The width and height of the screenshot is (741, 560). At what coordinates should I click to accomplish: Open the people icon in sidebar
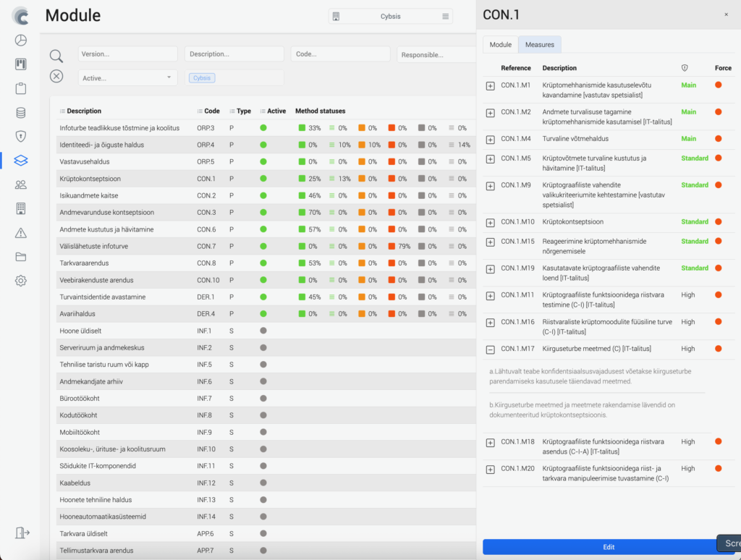[20, 184]
